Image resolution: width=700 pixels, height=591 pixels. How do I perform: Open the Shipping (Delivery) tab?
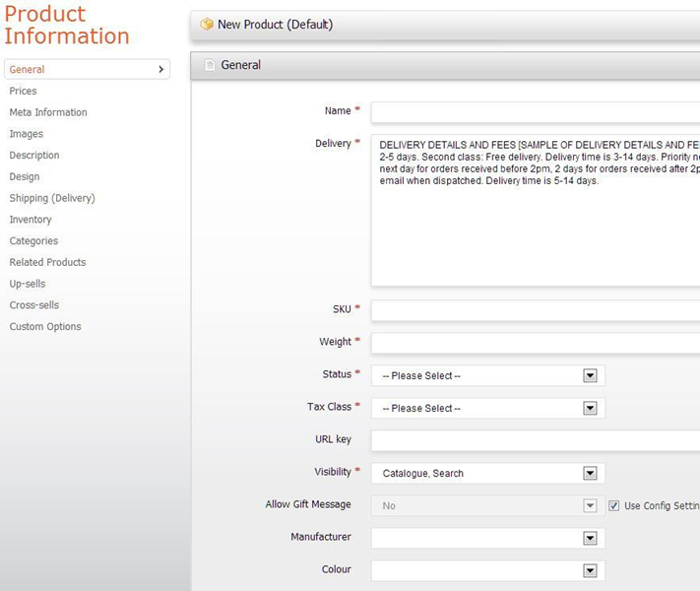pos(52,198)
